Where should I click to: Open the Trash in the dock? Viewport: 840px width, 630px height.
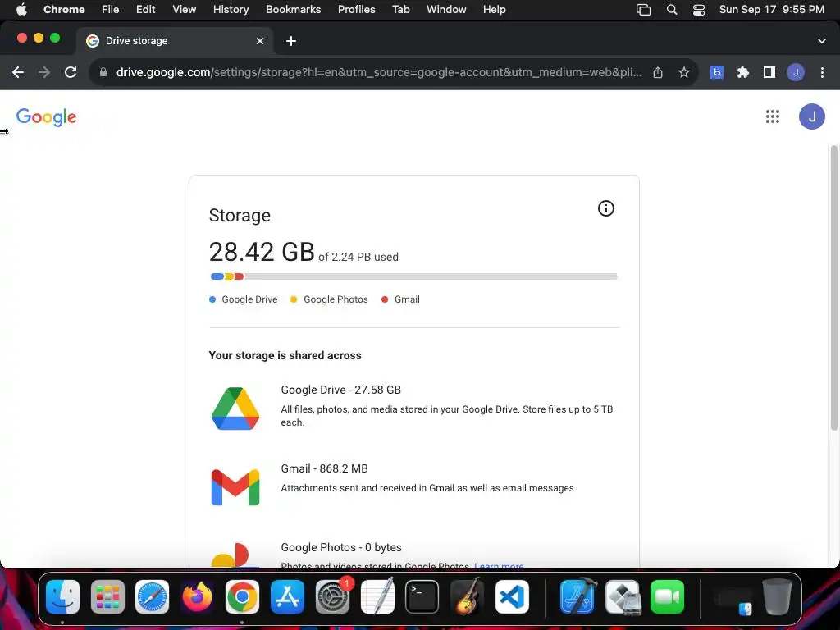point(777,596)
